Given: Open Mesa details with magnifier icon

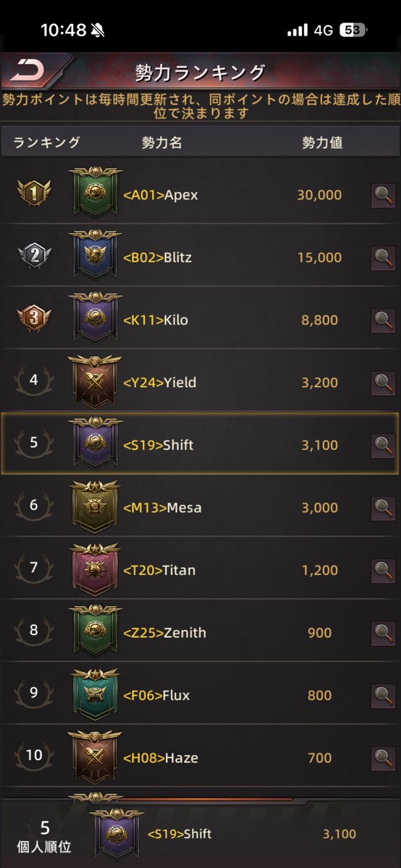Looking at the screenshot, I should point(383,508).
